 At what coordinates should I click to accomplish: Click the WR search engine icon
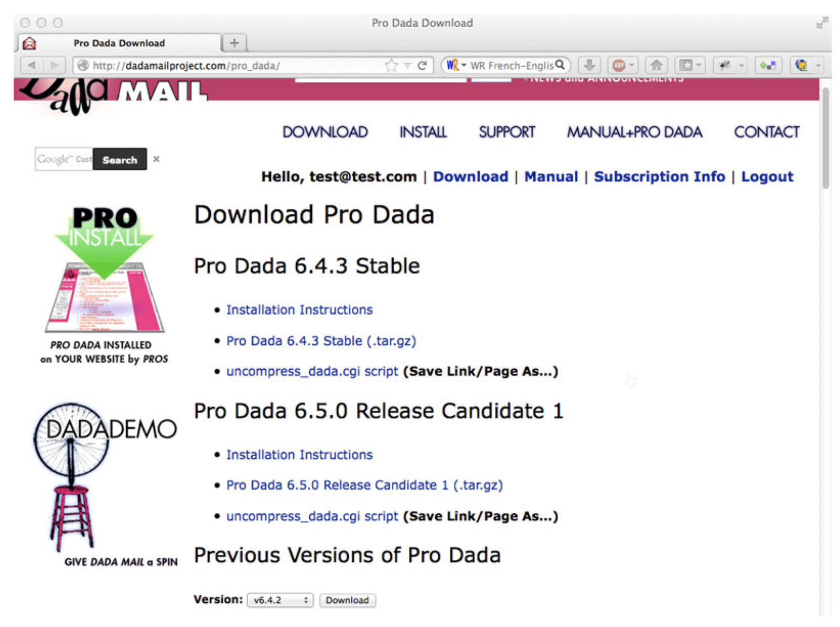(451, 65)
